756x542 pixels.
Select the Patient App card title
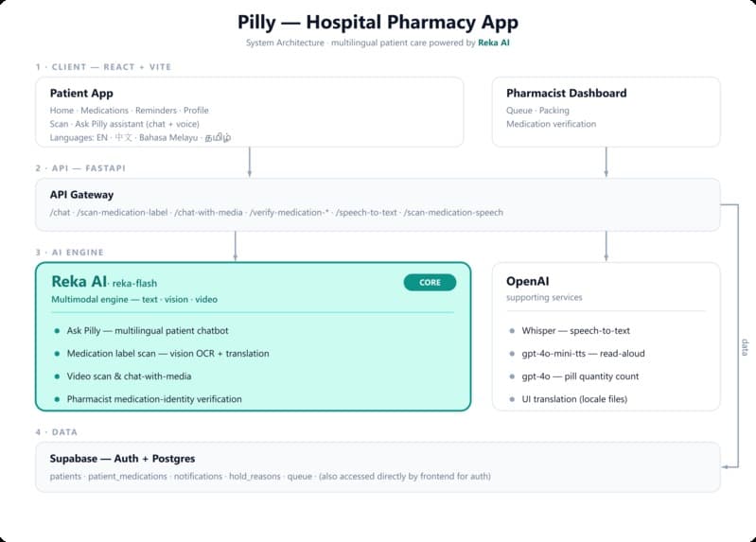[81, 93]
